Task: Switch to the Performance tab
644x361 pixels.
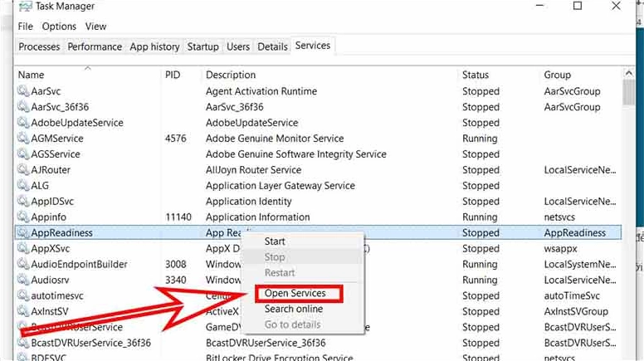Action: (95, 46)
